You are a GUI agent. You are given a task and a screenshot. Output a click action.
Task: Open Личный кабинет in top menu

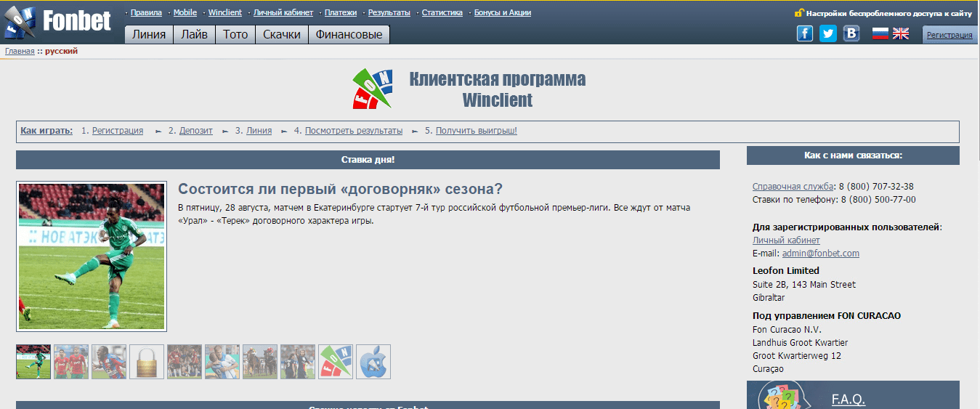283,12
